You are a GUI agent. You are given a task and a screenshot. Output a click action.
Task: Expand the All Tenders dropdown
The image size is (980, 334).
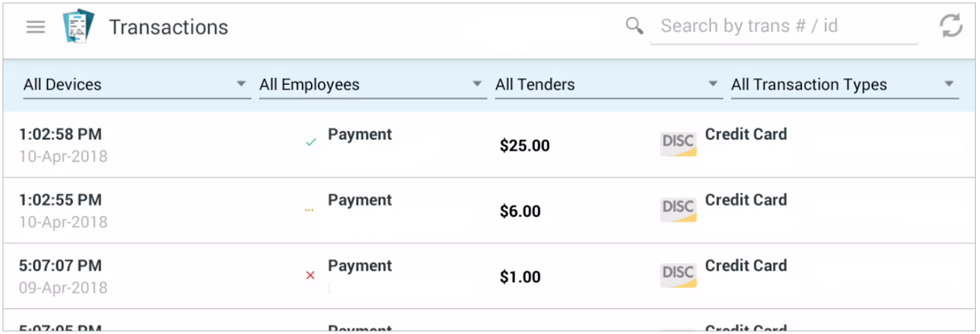pos(608,85)
